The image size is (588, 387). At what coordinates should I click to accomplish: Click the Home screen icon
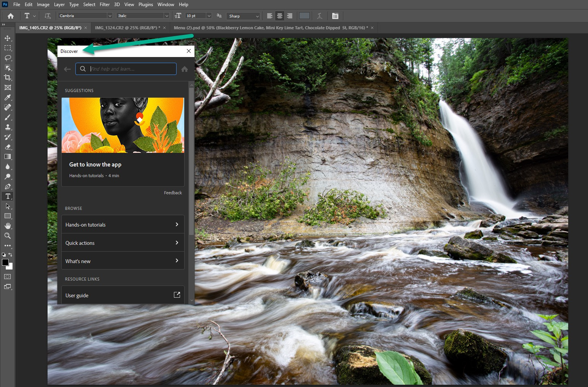[x=10, y=16]
